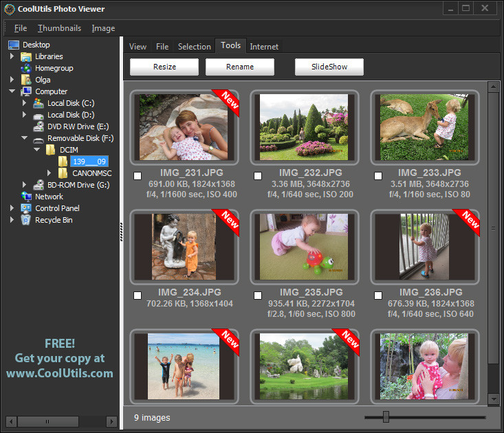The height and width of the screenshot is (433, 504).
Task: Enable the checkbox next to IMG_233.JPG
Action: (378, 176)
